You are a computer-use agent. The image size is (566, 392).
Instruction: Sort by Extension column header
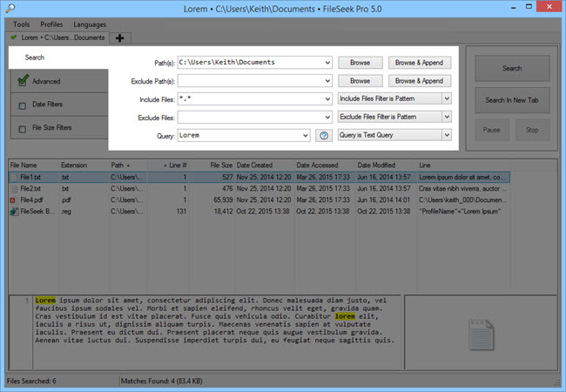tap(84, 165)
